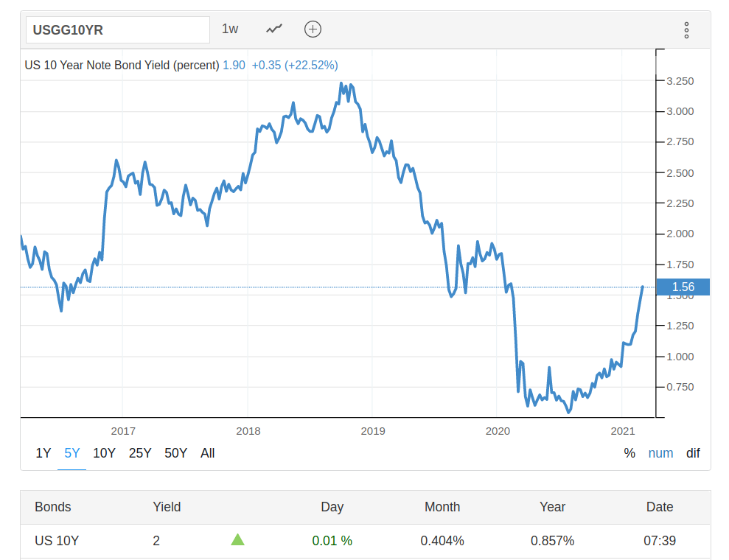Select the 1Y time range

click(x=43, y=453)
